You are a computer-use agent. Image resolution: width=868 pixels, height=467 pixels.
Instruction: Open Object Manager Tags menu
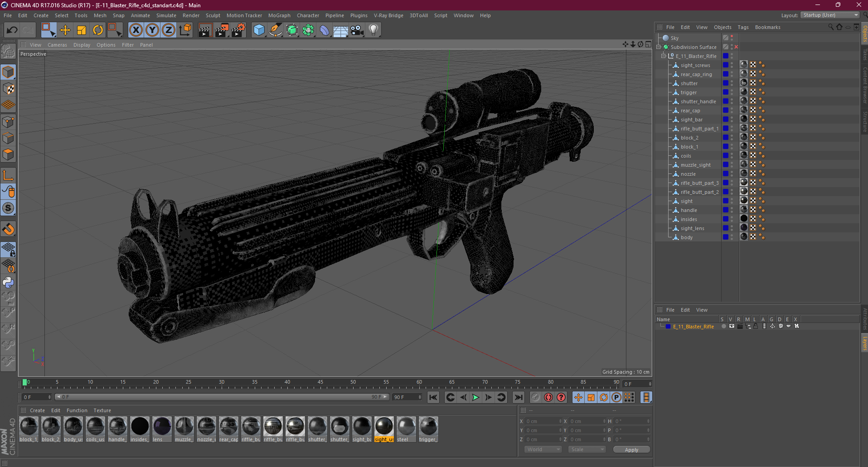click(743, 27)
